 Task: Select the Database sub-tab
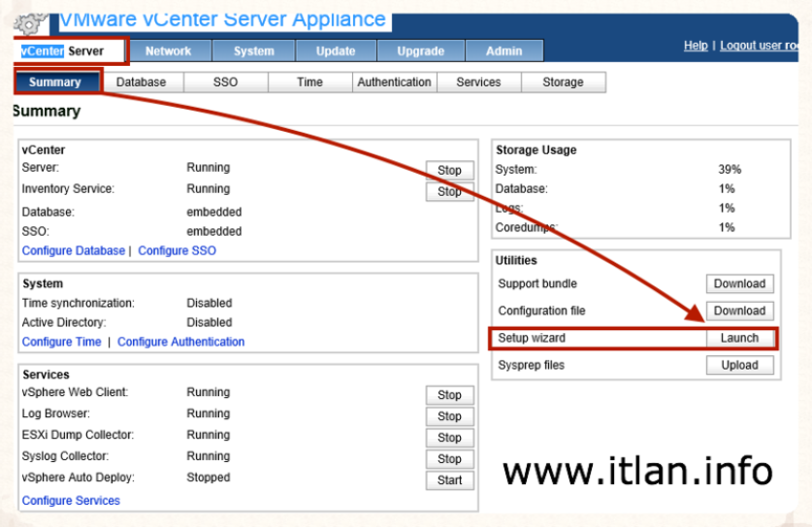142,82
